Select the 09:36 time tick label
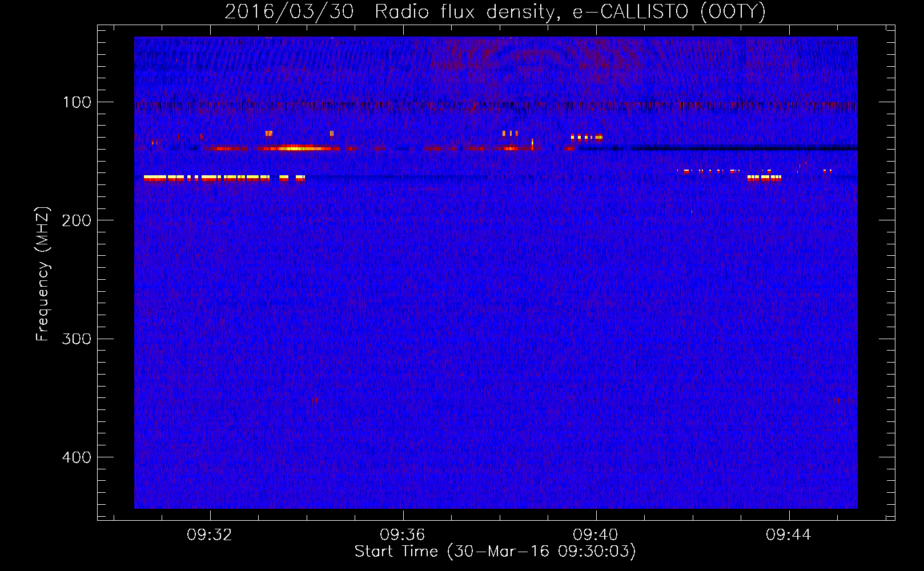Viewport: 924px width, 571px height. click(x=403, y=534)
